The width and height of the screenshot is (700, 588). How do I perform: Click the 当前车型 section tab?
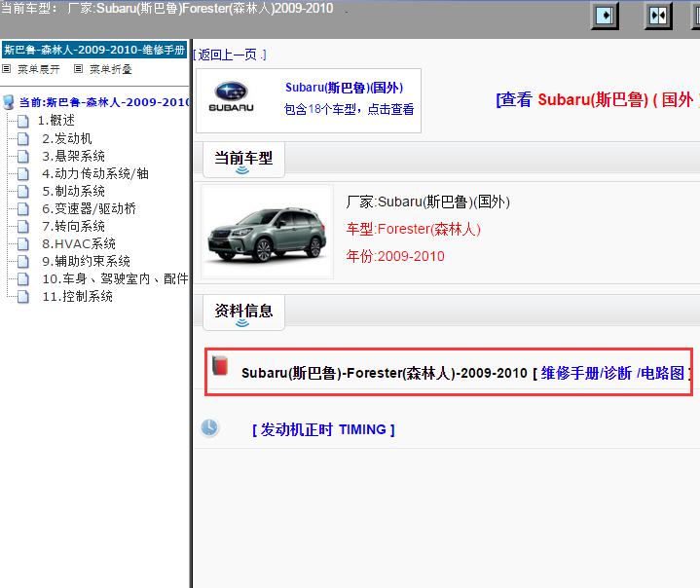(243, 160)
